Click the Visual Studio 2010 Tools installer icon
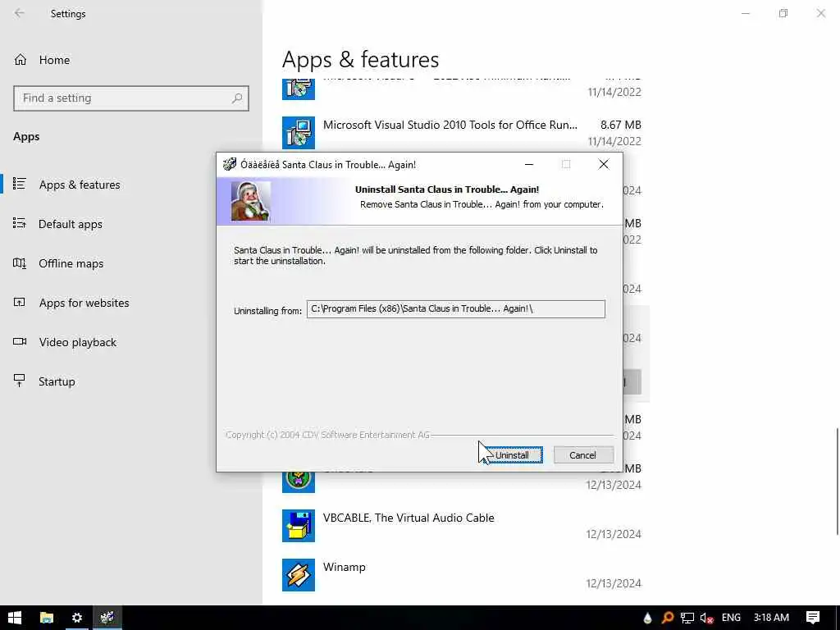 coord(299,132)
